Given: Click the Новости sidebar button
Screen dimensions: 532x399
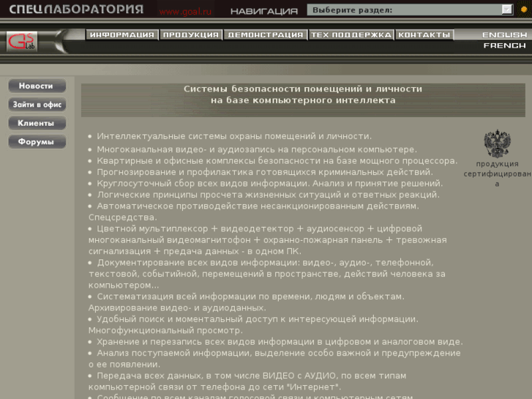Looking at the screenshot, I should 37,86.
